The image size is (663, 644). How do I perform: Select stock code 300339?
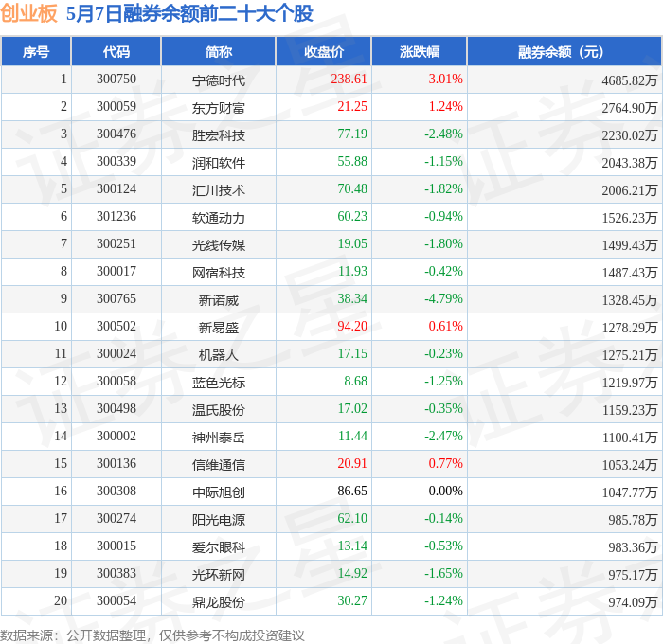(x=116, y=162)
